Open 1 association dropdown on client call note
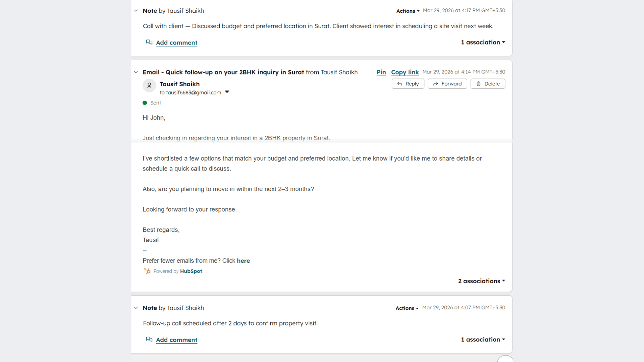Viewport: 644px width, 362px height. (x=483, y=42)
